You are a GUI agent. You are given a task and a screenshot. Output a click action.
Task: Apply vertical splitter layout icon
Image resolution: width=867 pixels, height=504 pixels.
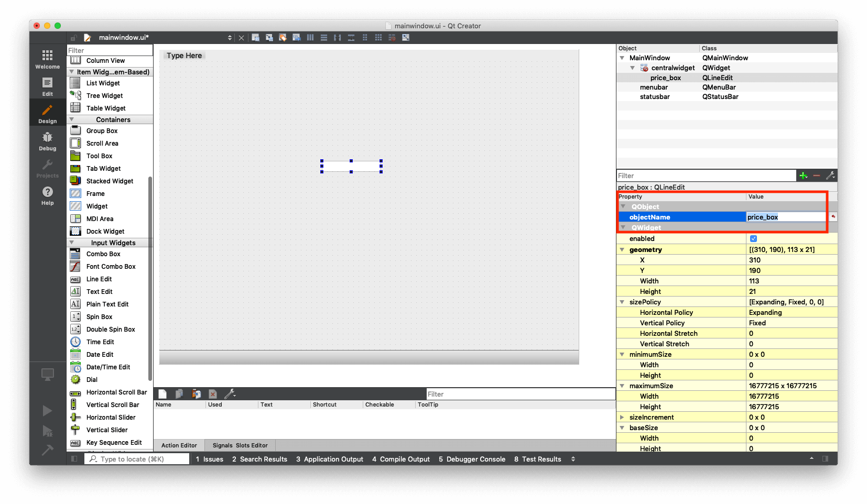tap(351, 38)
